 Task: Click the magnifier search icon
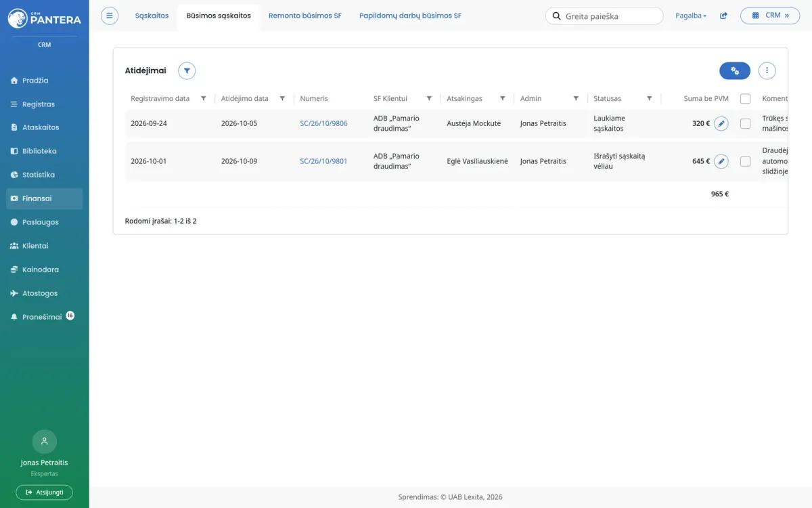(557, 16)
